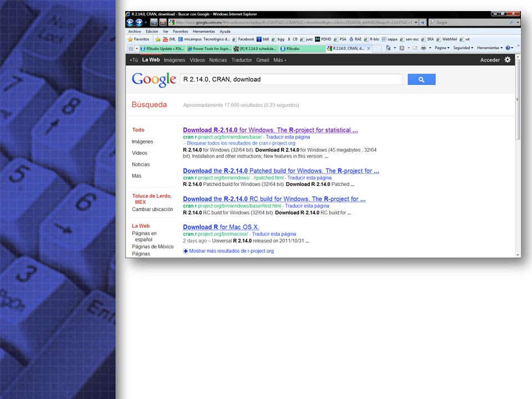The height and width of the screenshot is (399, 532).
Task: Click the blue Help question mark icon
Action: [x=508, y=48]
